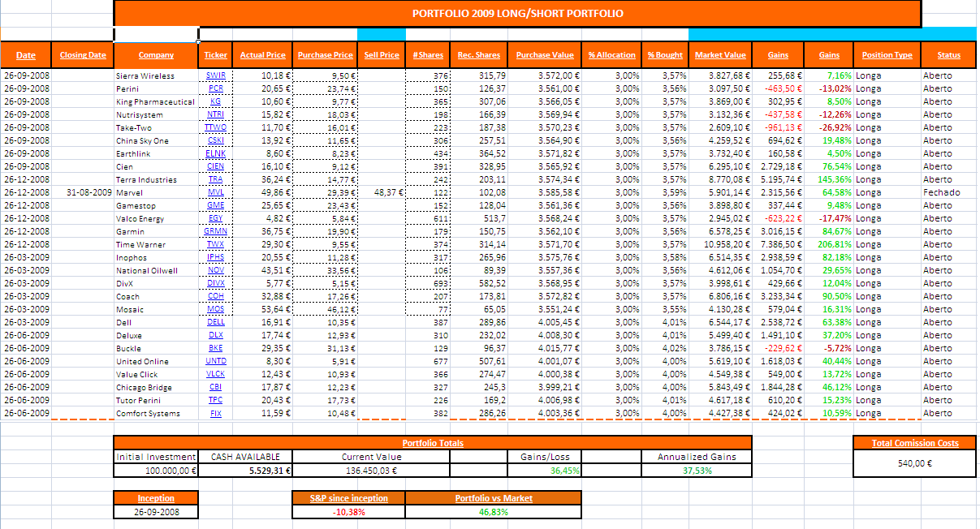Click the % Allocation column header

(x=612, y=55)
